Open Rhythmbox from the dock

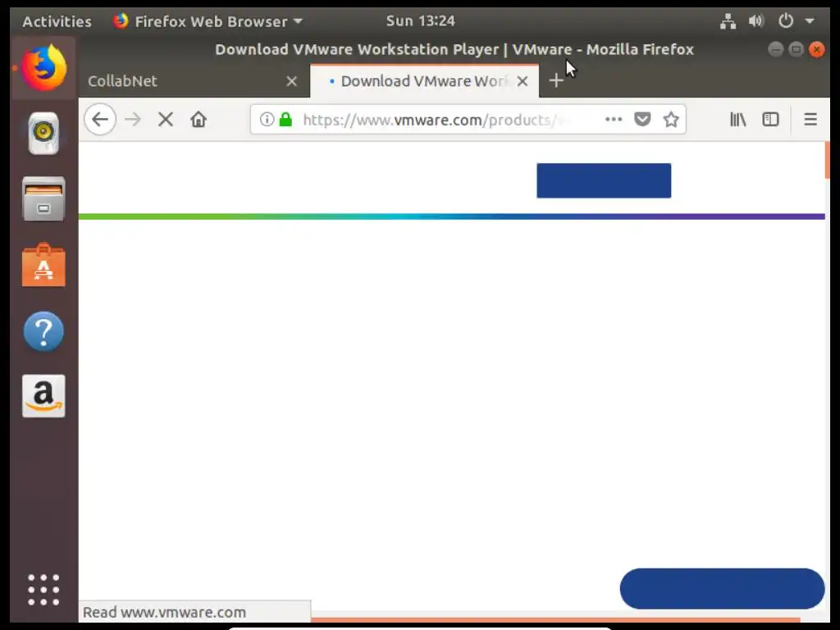(x=43, y=134)
